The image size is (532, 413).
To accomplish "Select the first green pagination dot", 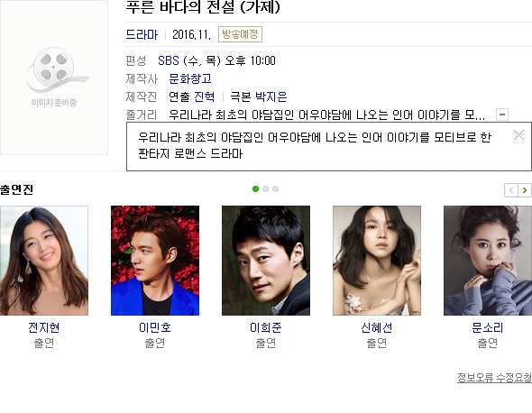I will click(255, 189).
